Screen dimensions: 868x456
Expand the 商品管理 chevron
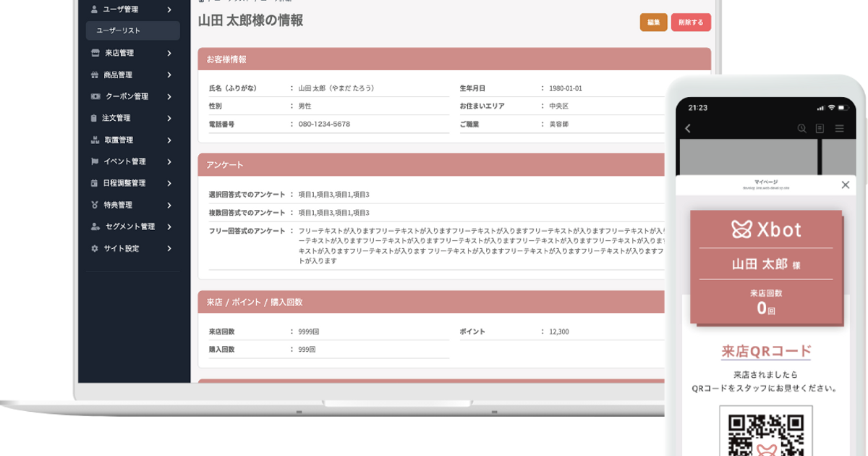169,75
